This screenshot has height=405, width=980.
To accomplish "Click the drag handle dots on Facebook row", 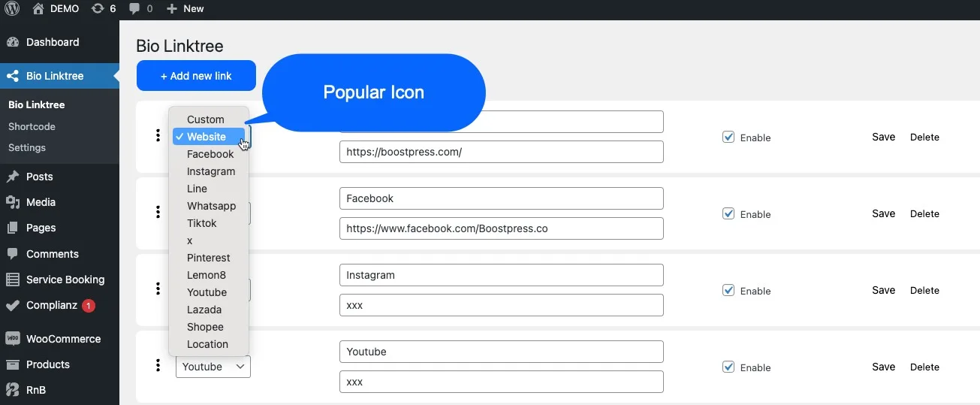I will pyautogui.click(x=158, y=213).
